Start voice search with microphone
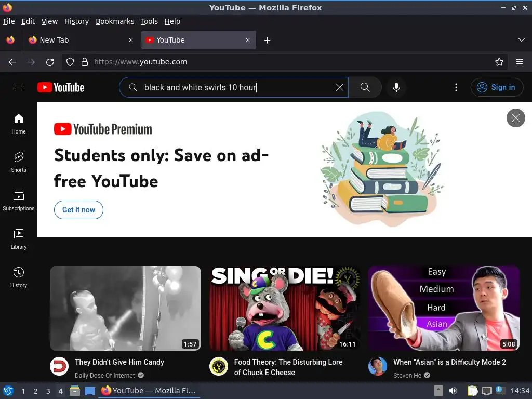 point(396,87)
